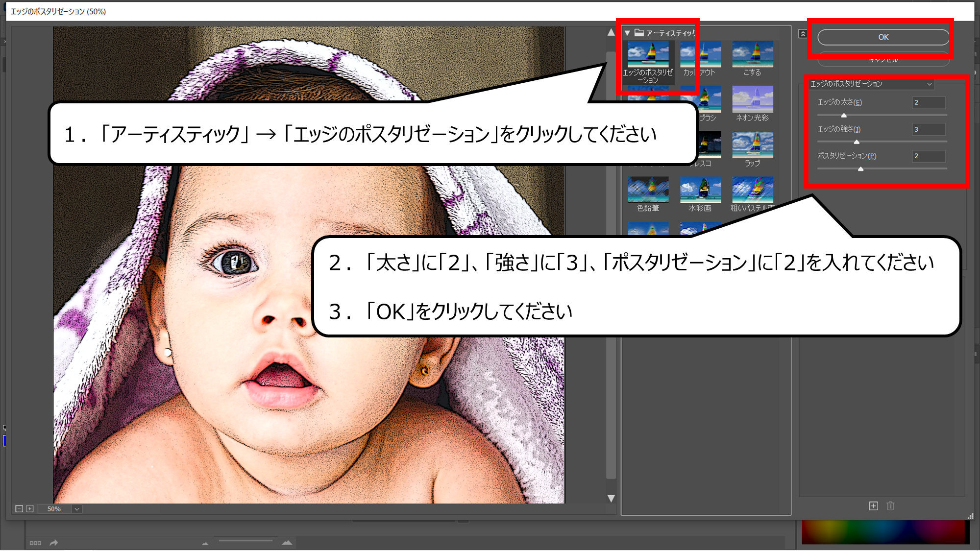This screenshot has height=551, width=980.
Task: Open the エッジのポスタリゼーション filter dropdown
Action: [x=871, y=84]
